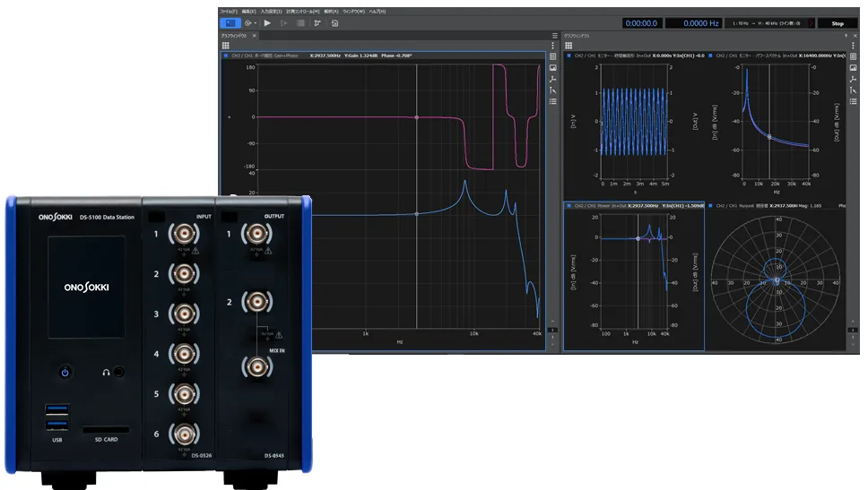The height and width of the screenshot is (490, 868).
Task: Open the graph layout grid icon in left window
Action: click(226, 45)
